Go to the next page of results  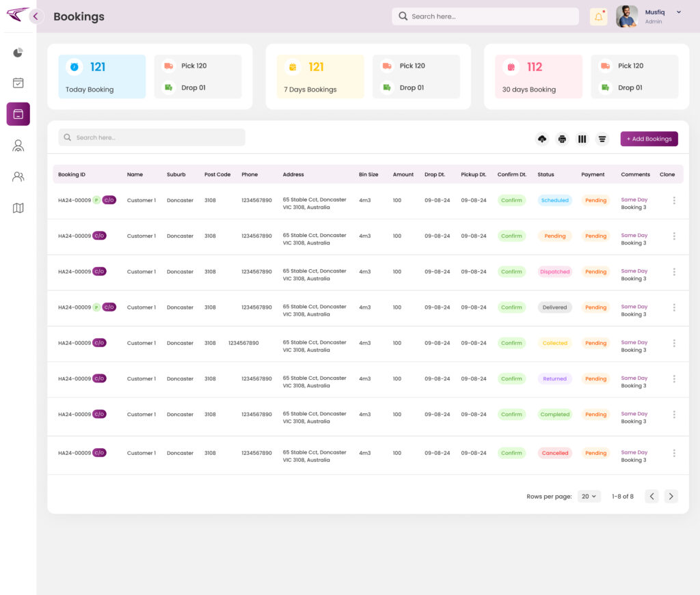point(671,497)
